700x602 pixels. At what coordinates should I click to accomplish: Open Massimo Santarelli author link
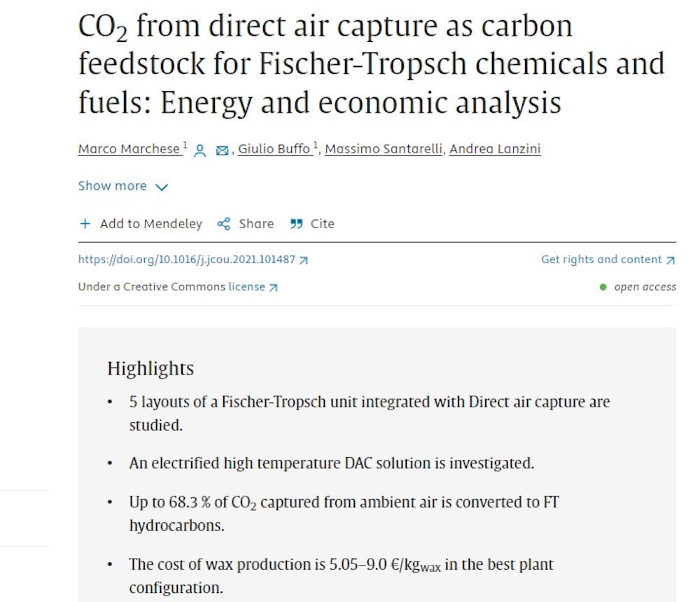coord(384,148)
